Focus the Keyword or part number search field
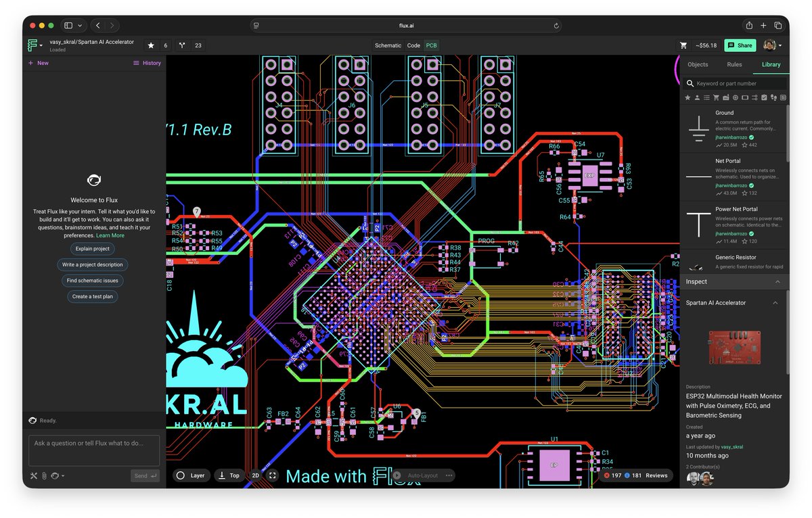The height and width of the screenshot is (518, 812). (734, 83)
